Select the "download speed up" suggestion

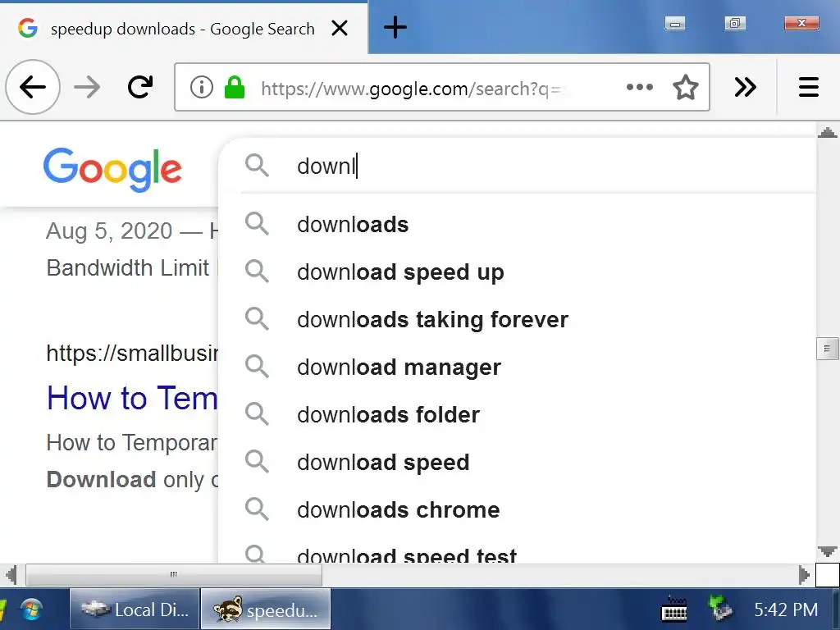tap(400, 272)
